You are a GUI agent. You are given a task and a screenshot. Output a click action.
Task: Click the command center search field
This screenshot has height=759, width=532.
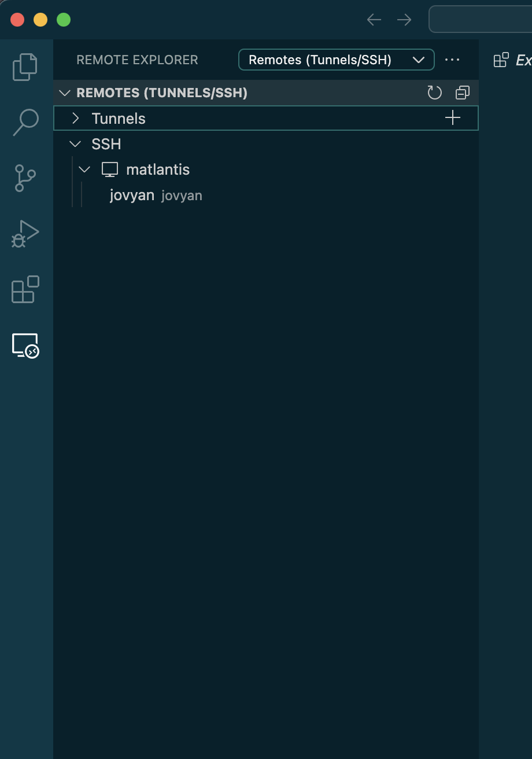tap(480, 20)
